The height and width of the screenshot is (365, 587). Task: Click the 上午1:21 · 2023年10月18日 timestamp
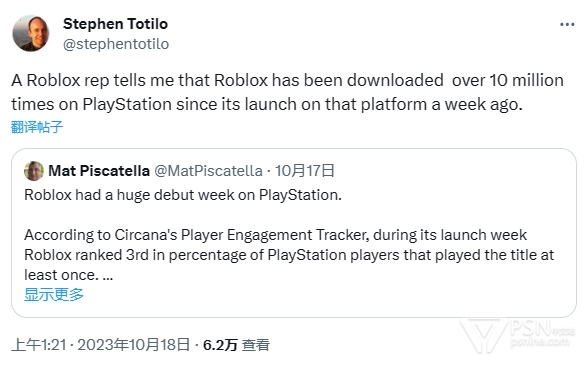101,345
